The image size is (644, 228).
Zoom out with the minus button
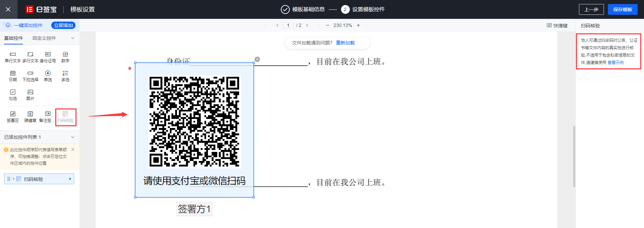click(x=327, y=25)
